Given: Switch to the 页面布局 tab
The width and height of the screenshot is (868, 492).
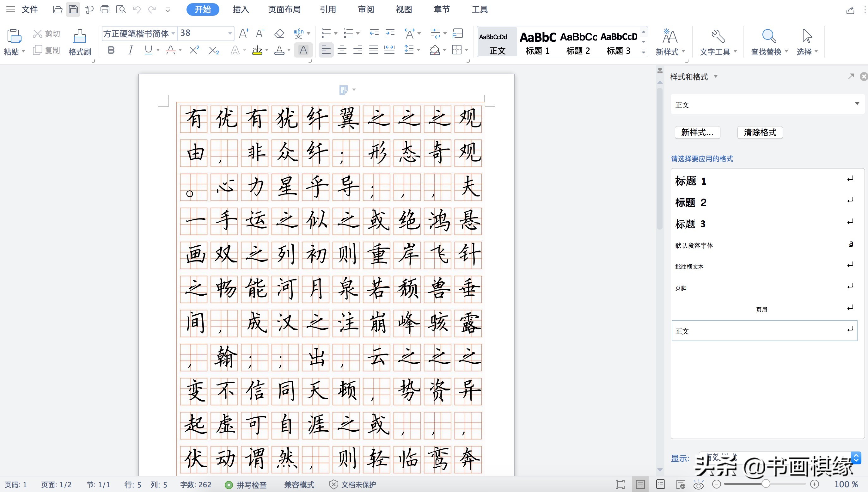Looking at the screenshot, I should (284, 9).
